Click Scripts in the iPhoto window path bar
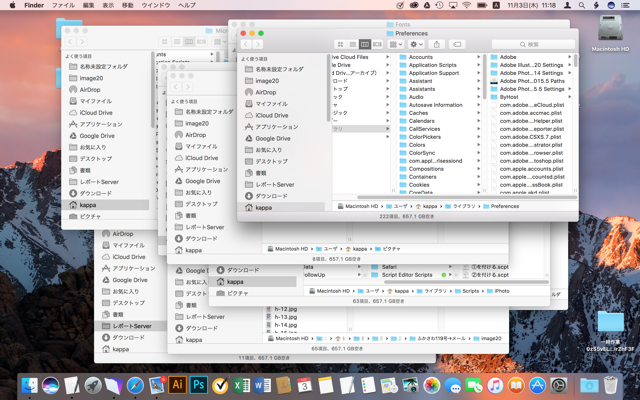The height and width of the screenshot is (400, 640). 467,291
